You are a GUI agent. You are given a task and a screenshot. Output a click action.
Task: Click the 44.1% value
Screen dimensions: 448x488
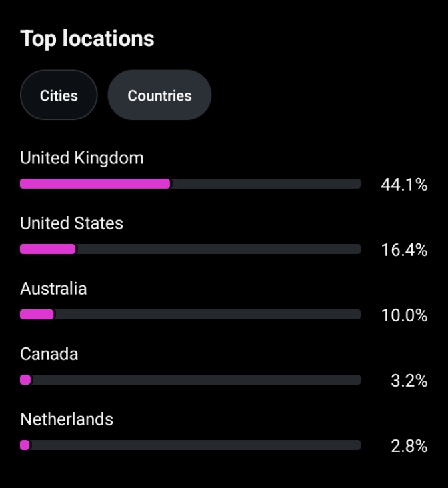click(x=404, y=185)
